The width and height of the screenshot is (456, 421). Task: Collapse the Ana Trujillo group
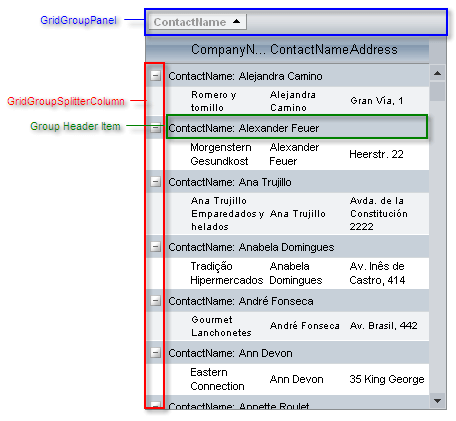(x=155, y=182)
